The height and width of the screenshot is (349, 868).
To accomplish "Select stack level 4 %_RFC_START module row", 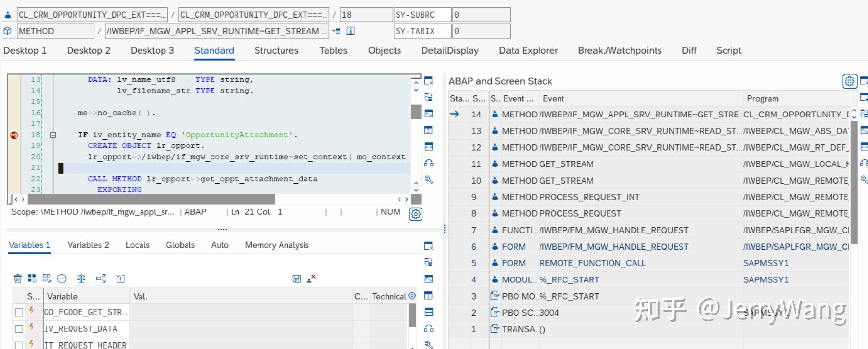I will (649, 279).
